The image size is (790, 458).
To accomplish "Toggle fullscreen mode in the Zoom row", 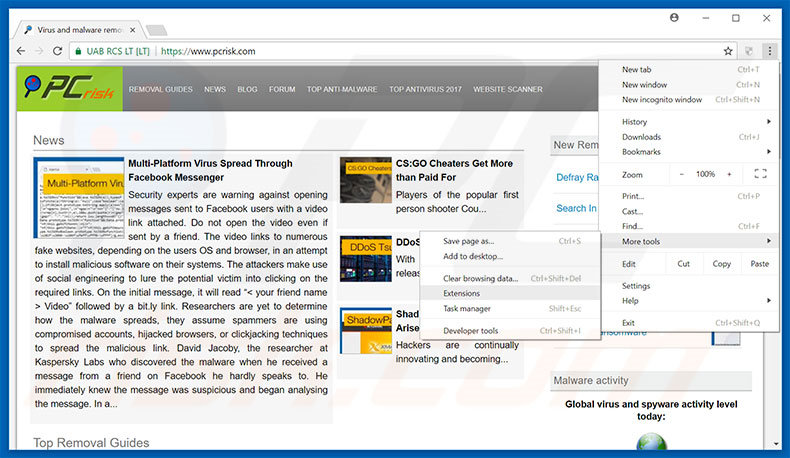I will pos(760,174).
